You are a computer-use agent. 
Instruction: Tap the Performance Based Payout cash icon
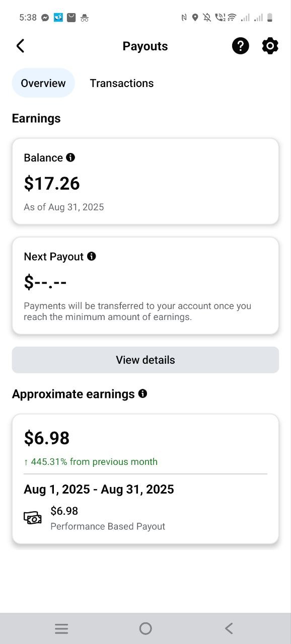pyautogui.click(x=32, y=517)
